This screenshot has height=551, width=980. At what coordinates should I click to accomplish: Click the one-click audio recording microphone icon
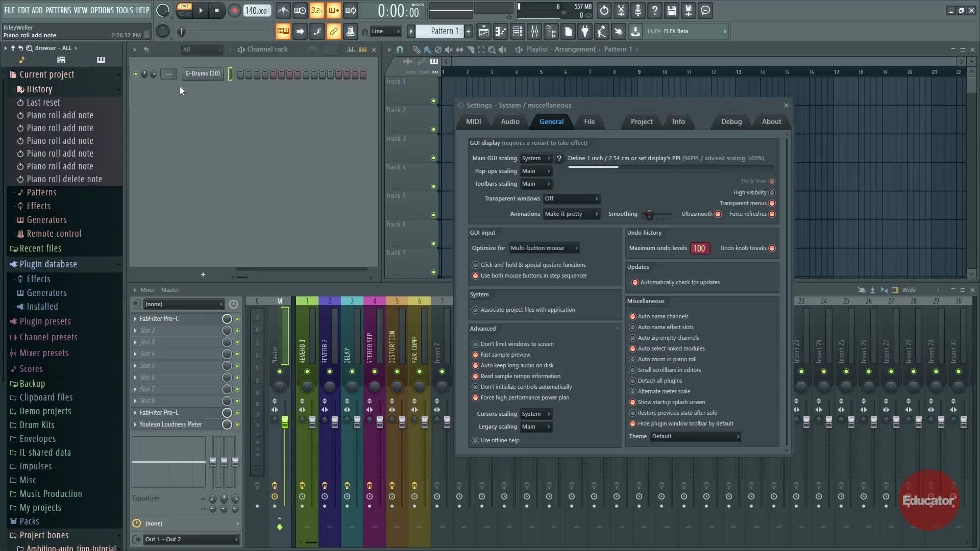point(638,11)
